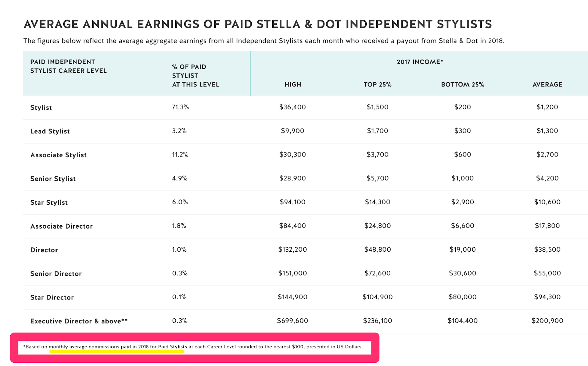Select the $94,300 average cell
588x366 pixels.
(547, 297)
